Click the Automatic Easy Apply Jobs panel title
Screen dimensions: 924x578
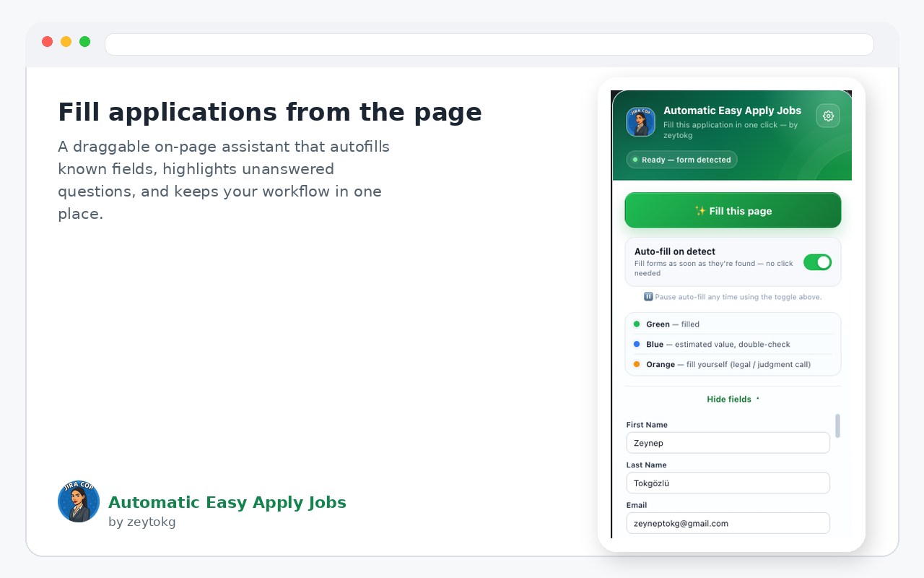[732, 111]
